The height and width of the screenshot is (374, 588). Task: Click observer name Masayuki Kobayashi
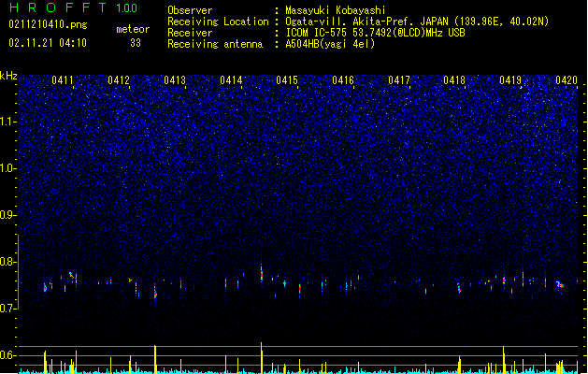[x=335, y=10]
